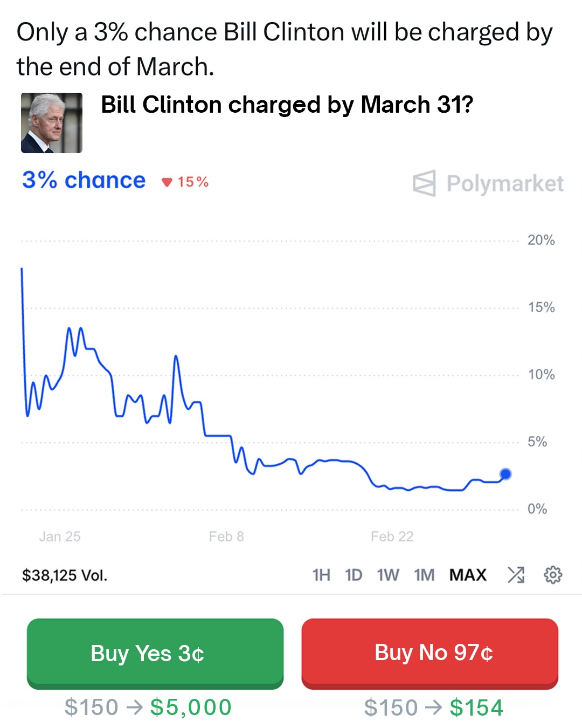The width and height of the screenshot is (582, 728).
Task: Select the 1H time range
Action: 321,575
